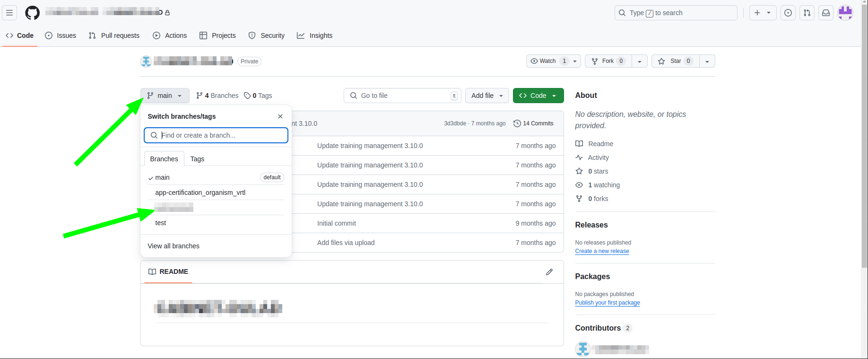
Task: Click the page vertical scrollbar
Action: (864, 142)
